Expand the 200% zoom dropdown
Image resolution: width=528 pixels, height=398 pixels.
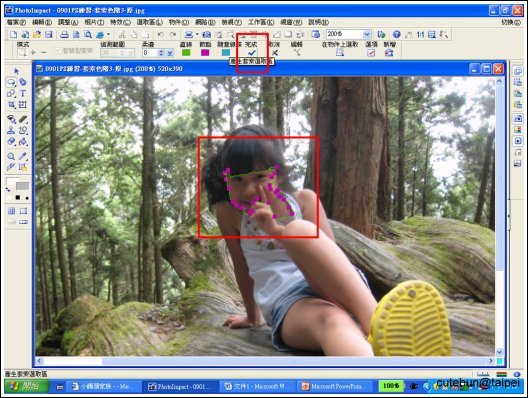[367, 34]
